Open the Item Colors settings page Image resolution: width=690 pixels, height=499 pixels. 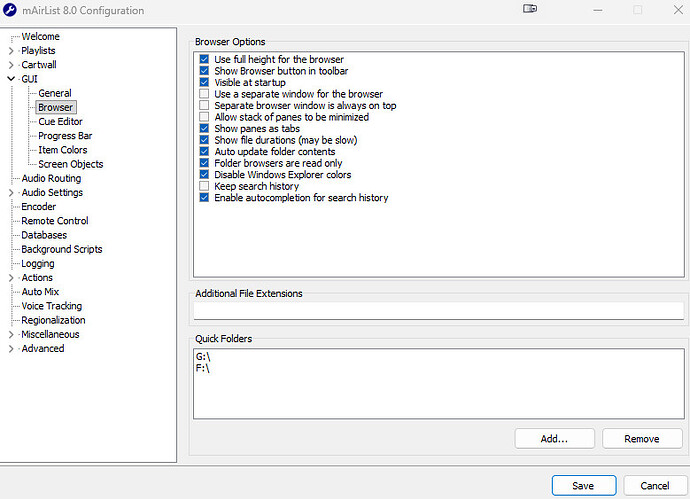click(x=62, y=150)
